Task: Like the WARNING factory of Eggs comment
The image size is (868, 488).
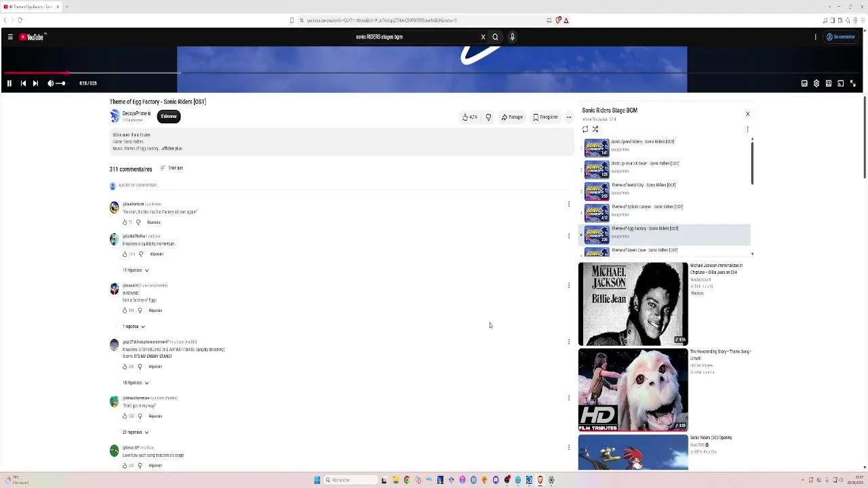Action: point(125,310)
